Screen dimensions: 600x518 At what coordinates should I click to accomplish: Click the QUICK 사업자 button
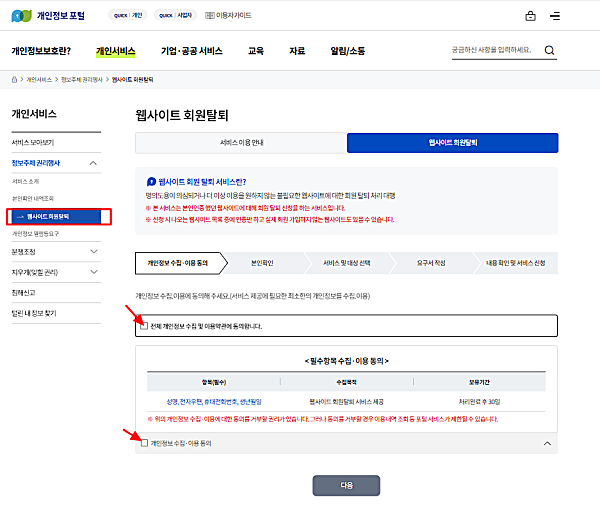coord(175,15)
